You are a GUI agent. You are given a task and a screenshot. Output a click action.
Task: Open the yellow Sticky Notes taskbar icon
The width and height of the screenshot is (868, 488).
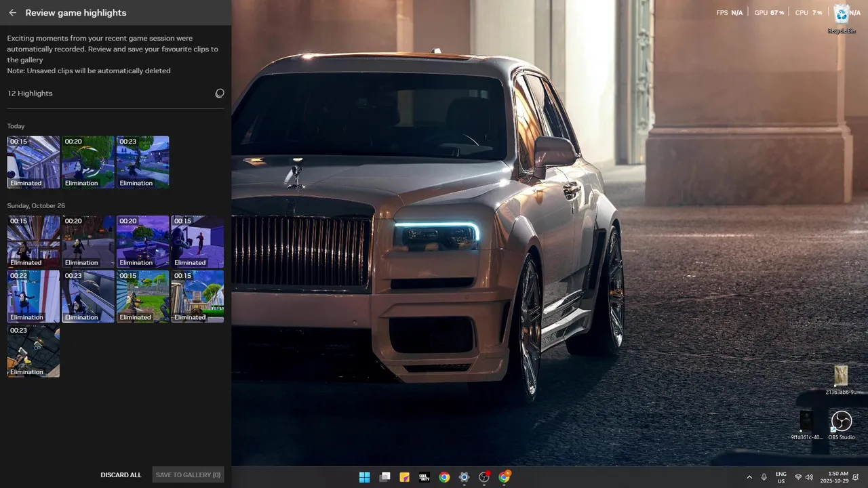(404, 477)
